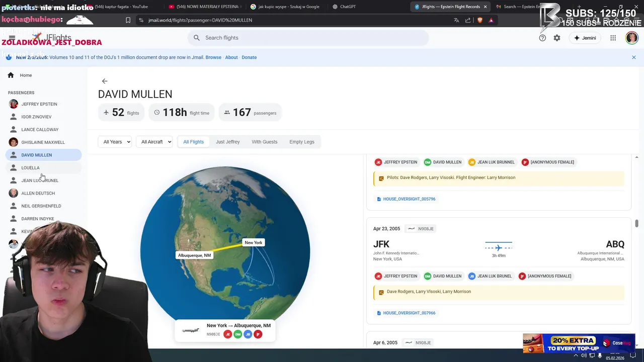644x362 pixels.
Task: Open the user profile avatar
Action: tap(632, 38)
